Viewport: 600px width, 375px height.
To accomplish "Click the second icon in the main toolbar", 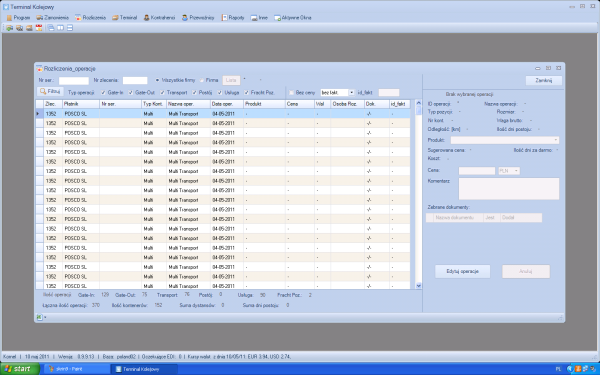I will point(20,28).
